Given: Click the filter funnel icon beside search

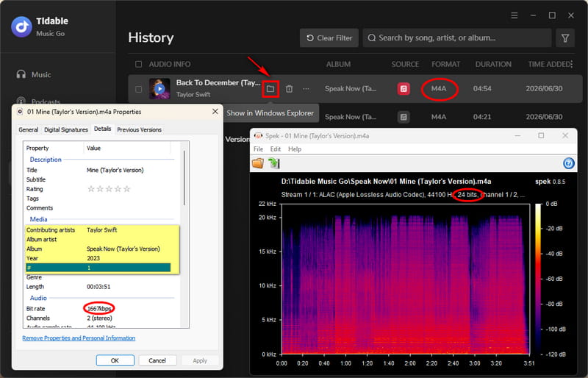Looking at the screenshot, I should tap(565, 38).
